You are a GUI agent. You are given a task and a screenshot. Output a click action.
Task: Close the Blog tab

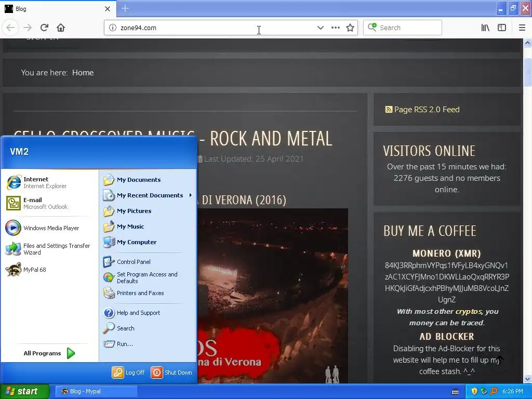[107, 9]
